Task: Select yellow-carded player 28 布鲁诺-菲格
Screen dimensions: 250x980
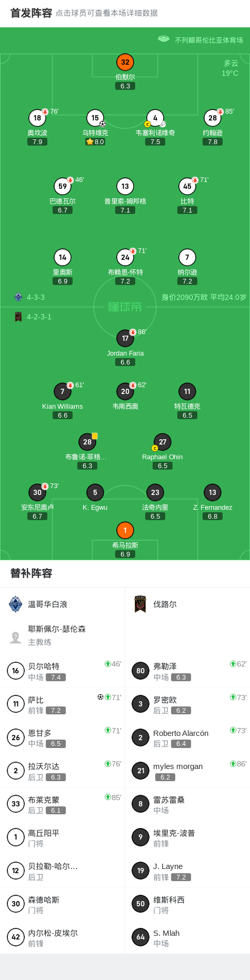Action: [x=87, y=442]
